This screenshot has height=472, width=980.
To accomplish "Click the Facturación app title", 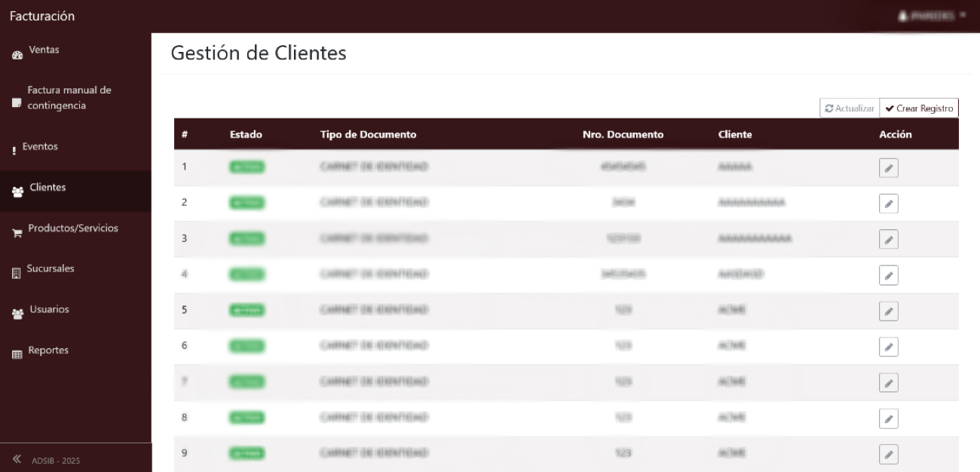I will pyautogui.click(x=42, y=17).
